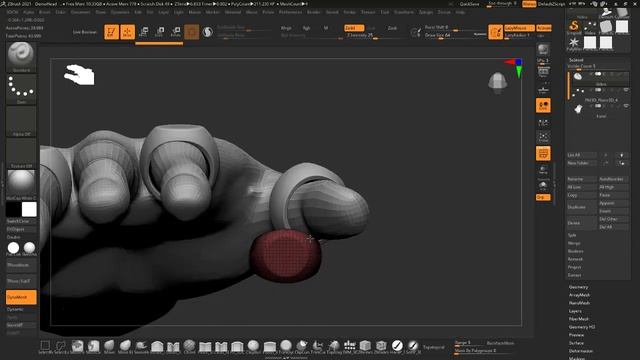Toggle Sculptris Pro mode icon
The image size is (640, 360).
click(x=207, y=32)
